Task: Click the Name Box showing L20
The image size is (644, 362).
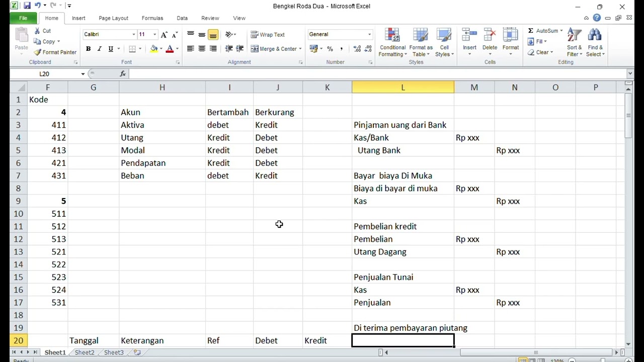Action: click(x=44, y=74)
